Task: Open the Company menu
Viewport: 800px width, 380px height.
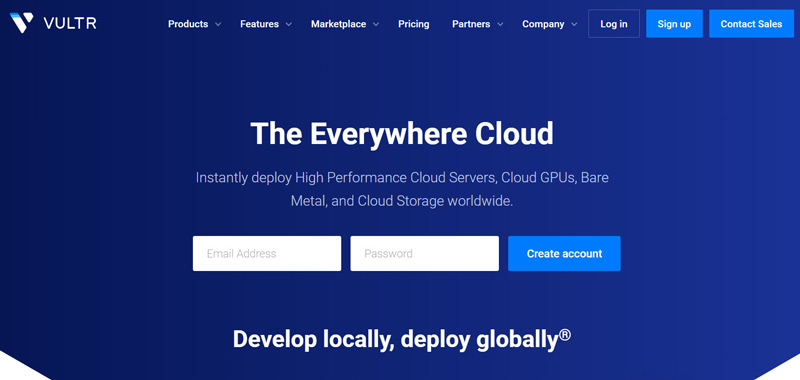Action: [x=543, y=24]
